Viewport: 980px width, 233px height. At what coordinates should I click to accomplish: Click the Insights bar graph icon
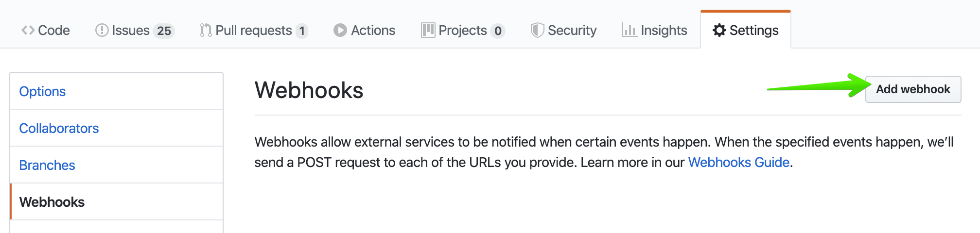(630, 30)
